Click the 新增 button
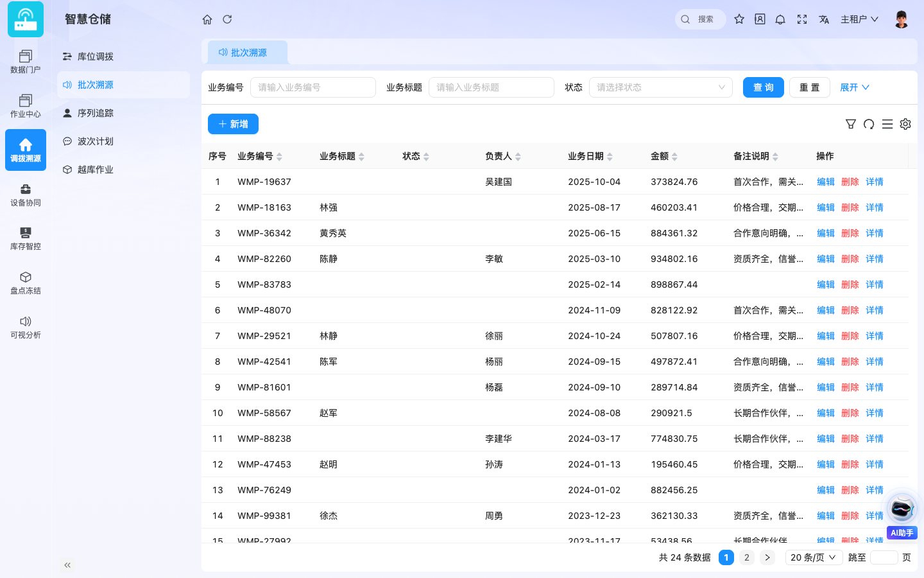Viewport: 924px width, 578px height. [x=233, y=124]
